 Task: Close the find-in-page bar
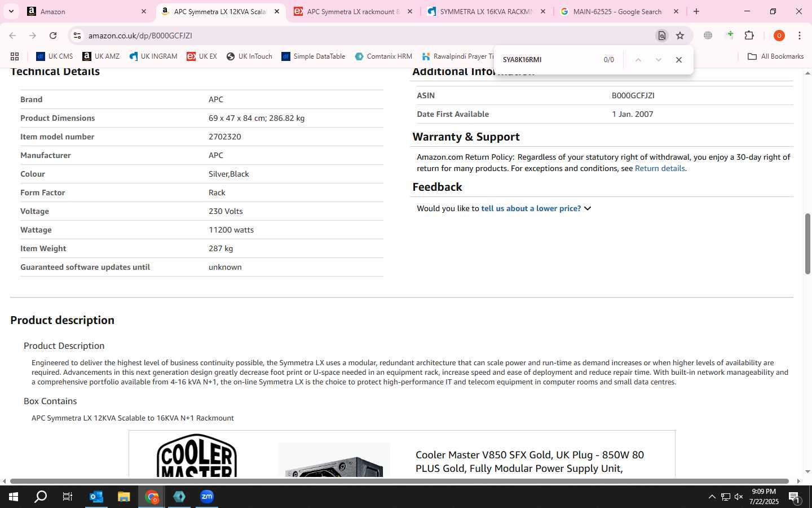(679, 60)
